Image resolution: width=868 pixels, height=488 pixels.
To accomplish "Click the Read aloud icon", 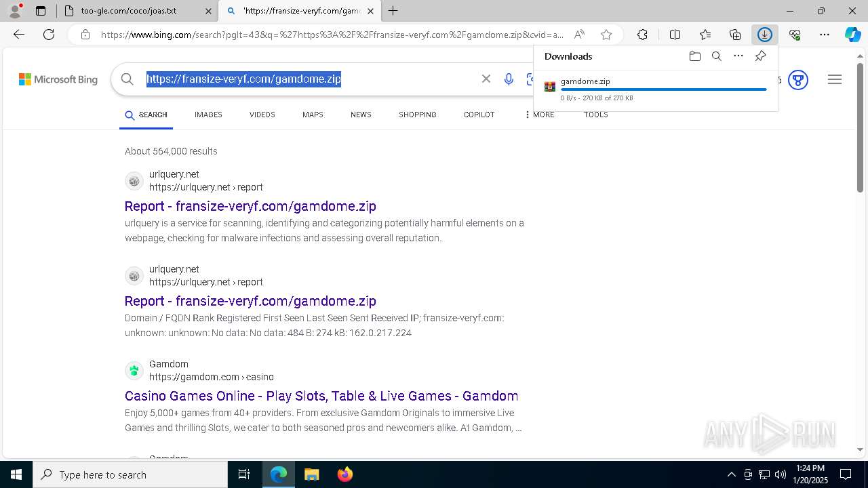I will [579, 35].
